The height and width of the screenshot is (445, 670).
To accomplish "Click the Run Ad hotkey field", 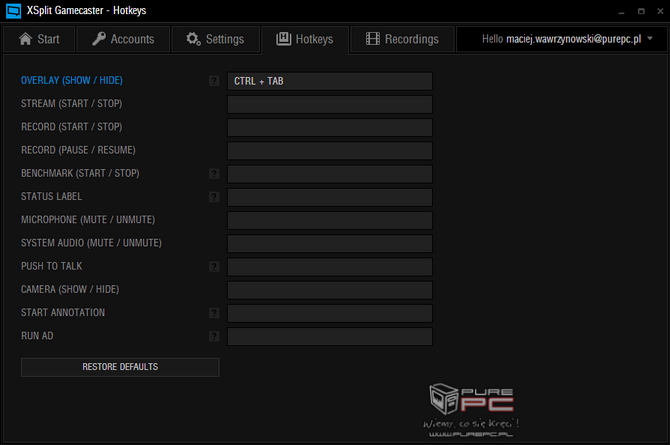I will (329, 336).
